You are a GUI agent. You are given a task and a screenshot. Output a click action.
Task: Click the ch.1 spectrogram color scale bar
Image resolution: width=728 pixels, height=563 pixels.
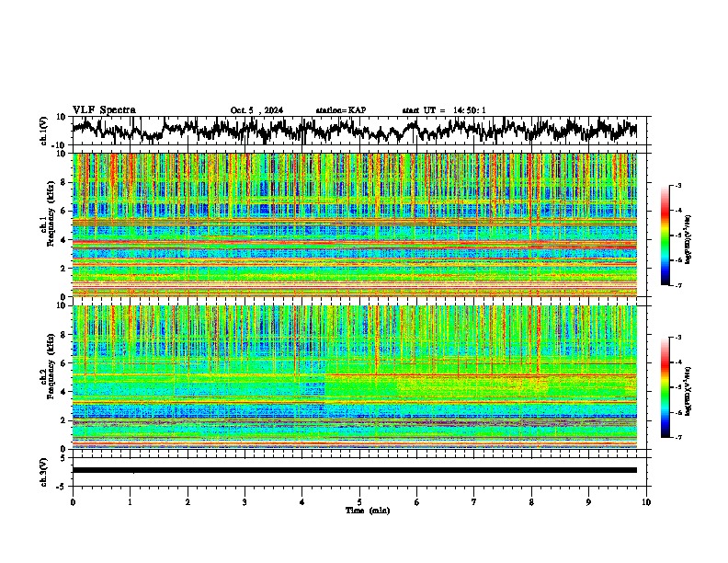pyautogui.click(x=665, y=235)
